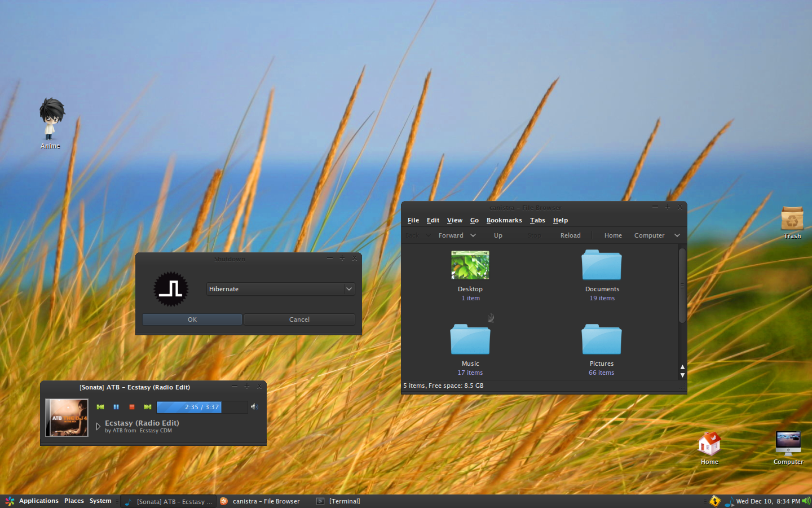The width and height of the screenshot is (812, 508).
Task: Open Go menu in File Browser
Action: 474,220
